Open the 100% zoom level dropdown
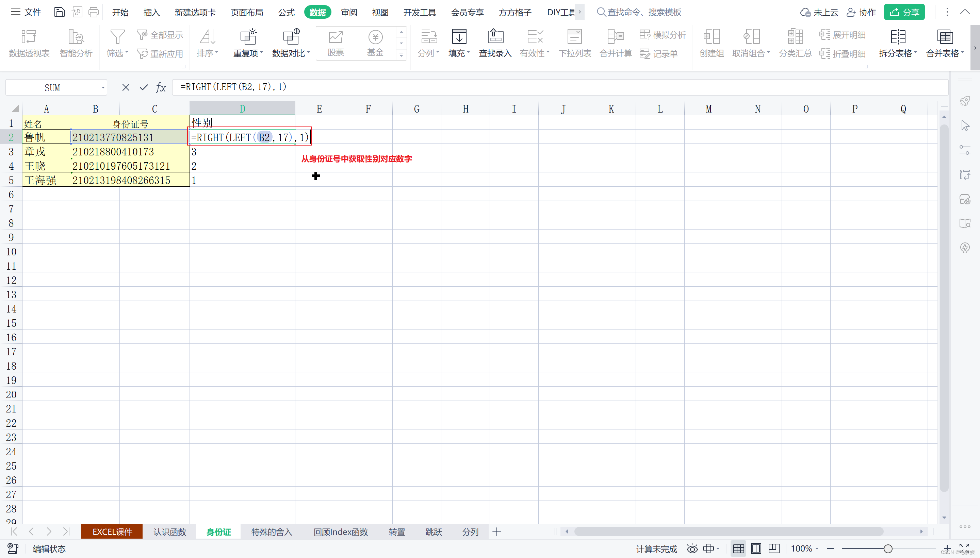 coord(805,549)
